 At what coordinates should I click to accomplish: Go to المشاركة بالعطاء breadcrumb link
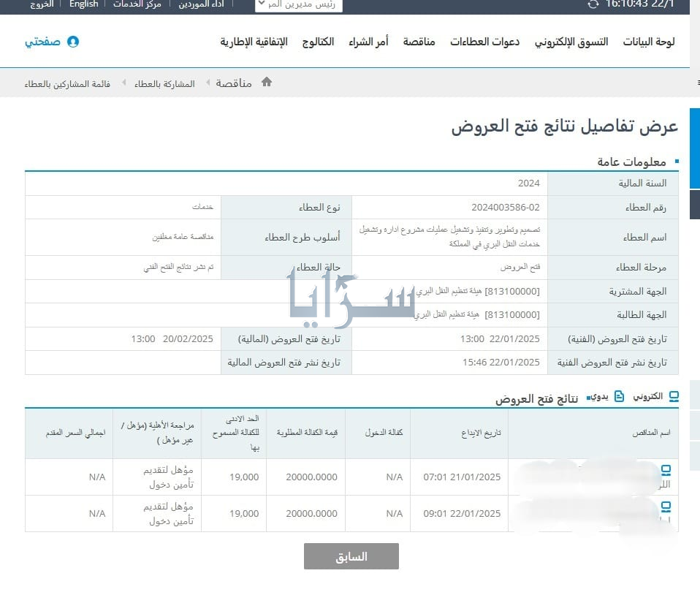click(164, 83)
